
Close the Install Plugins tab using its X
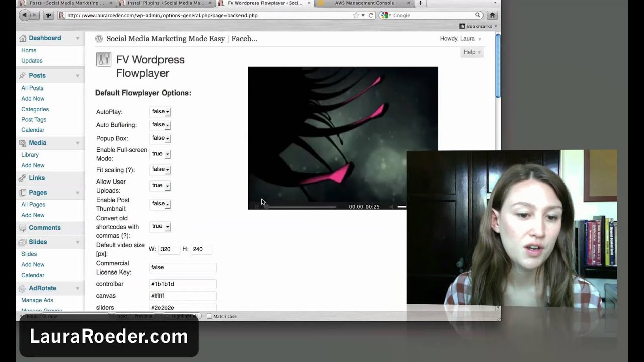click(x=209, y=3)
